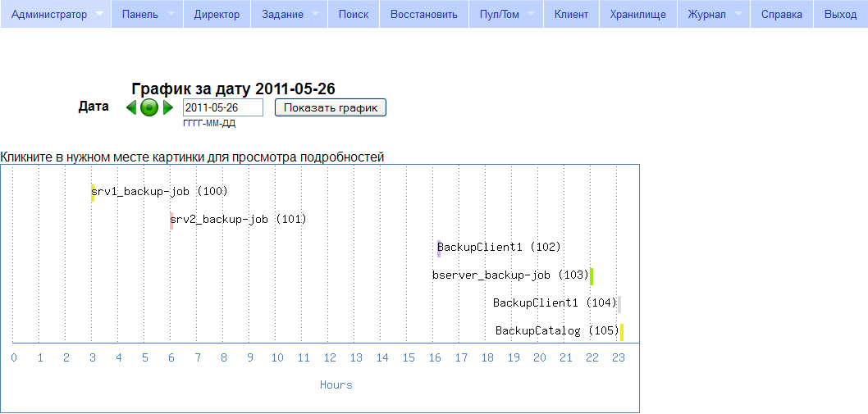The image size is (868, 414).
Task: Expand the Пул/Том menu arrow
Action: coord(531,15)
